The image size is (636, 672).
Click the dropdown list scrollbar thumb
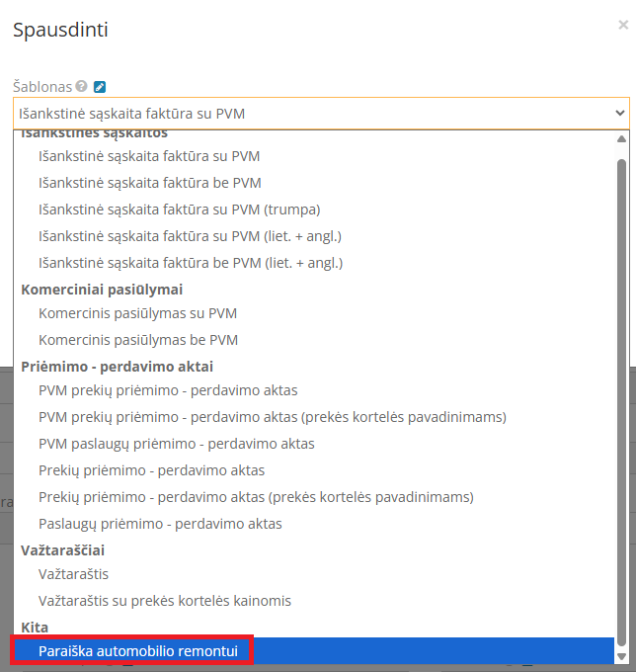click(x=621, y=395)
